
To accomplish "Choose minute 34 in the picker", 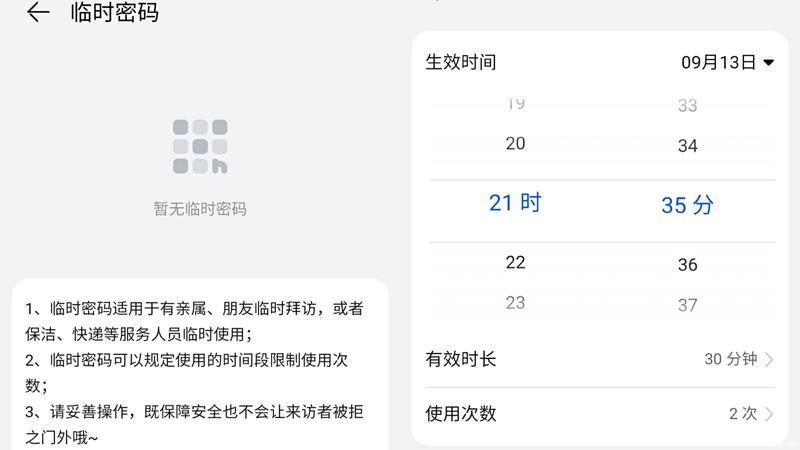I will pyautogui.click(x=687, y=146).
